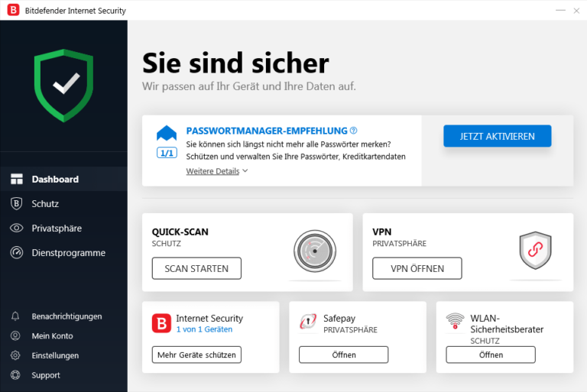
Task: Go to the Schutz section
Action: click(63, 204)
